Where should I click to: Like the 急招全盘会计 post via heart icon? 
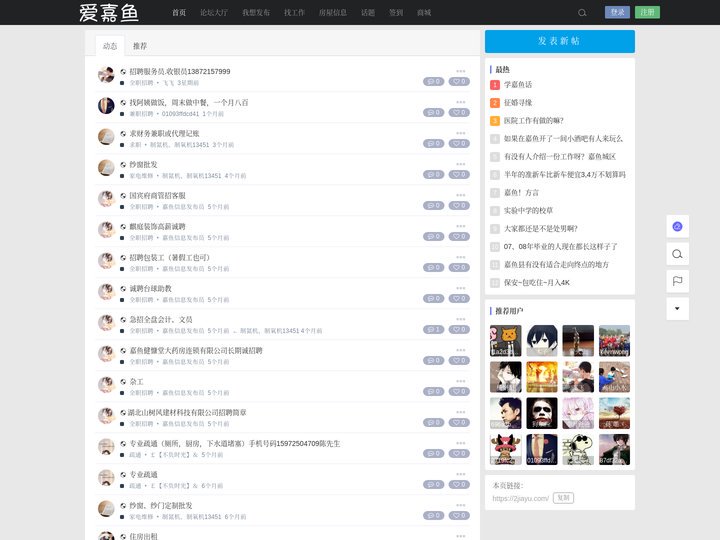point(459,330)
